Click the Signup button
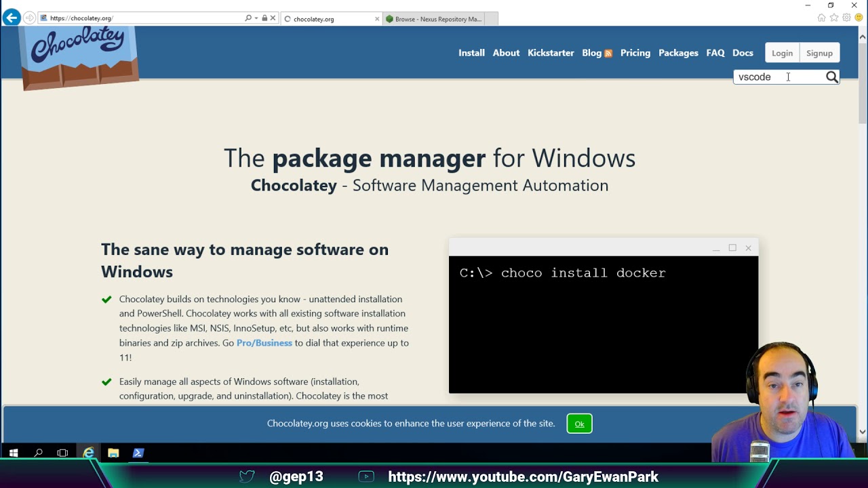The image size is (868, 488). (819, 53)
